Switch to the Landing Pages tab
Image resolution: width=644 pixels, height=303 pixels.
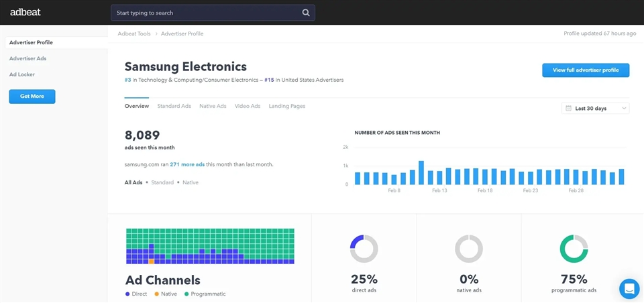(x=287, y=106)
